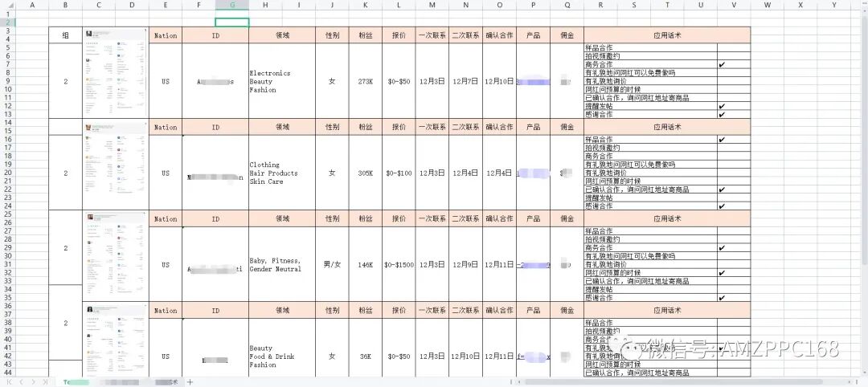The width and height of the screenshot is (868, 387).
Task: Select the checkmark cell in row 29
Action: click(734, 248)
